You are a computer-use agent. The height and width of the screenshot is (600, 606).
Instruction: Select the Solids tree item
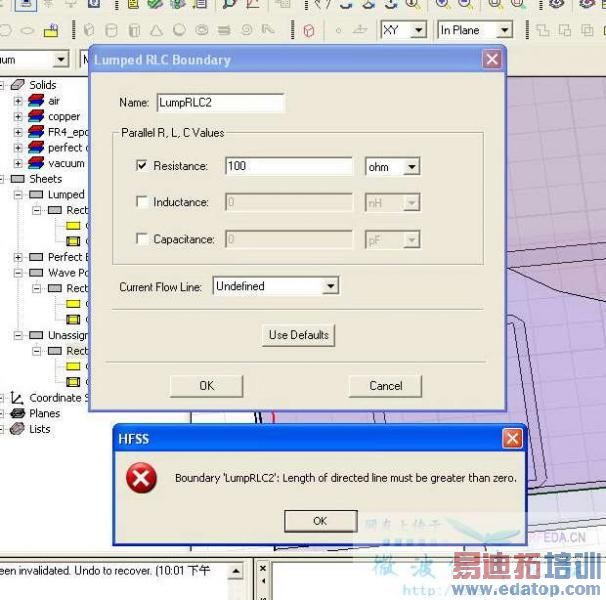pos(43,85)
